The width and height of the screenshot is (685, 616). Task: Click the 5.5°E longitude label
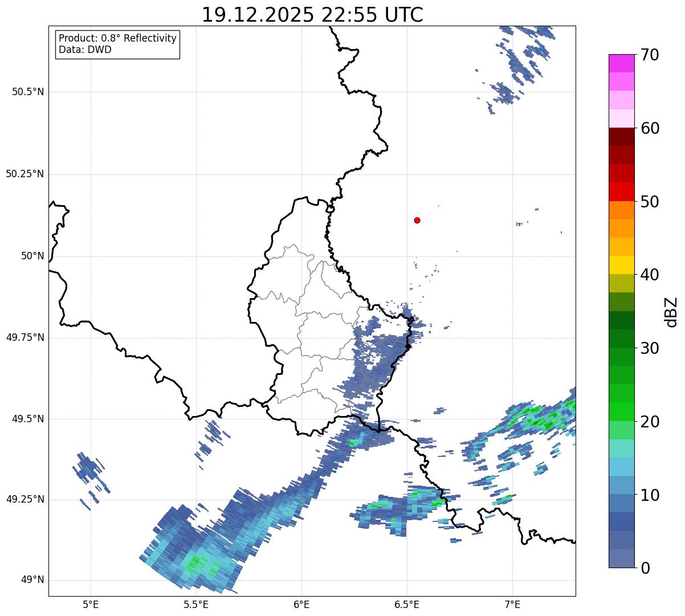click(x=196, y=604)
